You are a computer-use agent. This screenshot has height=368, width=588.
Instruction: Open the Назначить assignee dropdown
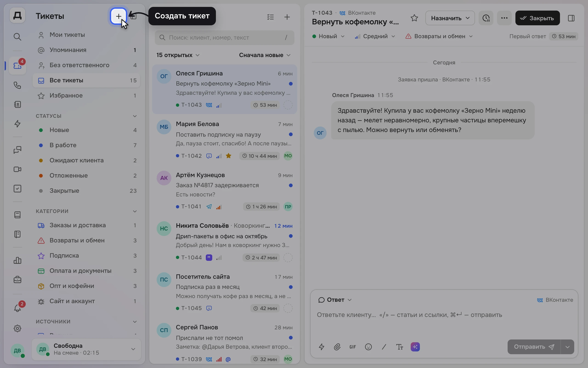coord(450,18)
